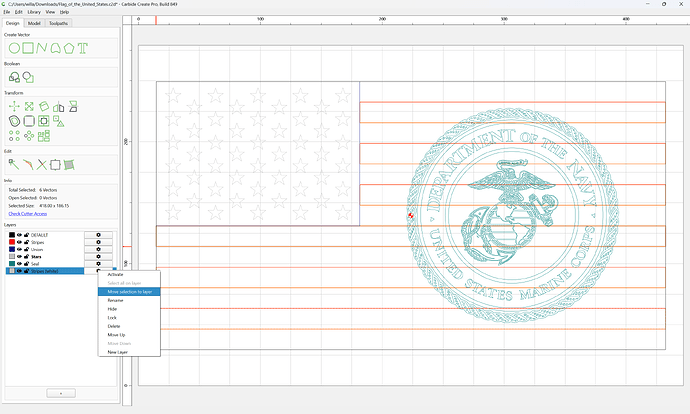Open the File menu

[7, 12]
